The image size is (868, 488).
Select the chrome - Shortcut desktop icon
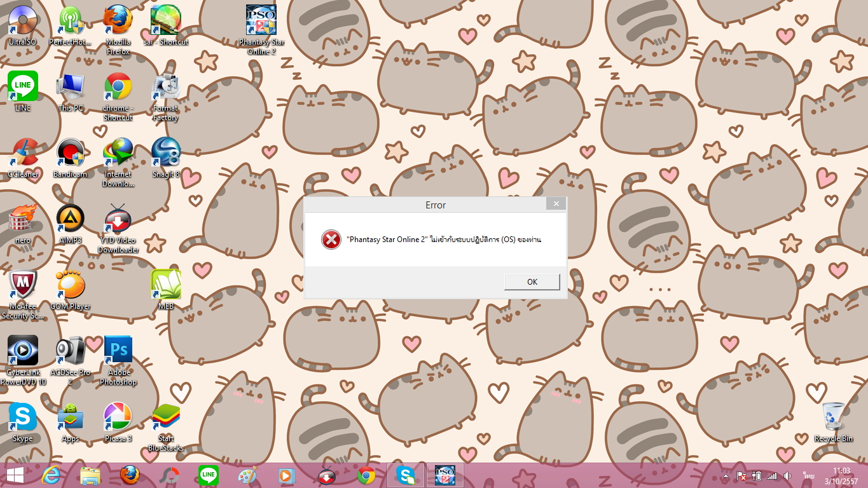[x=118, y=96]
